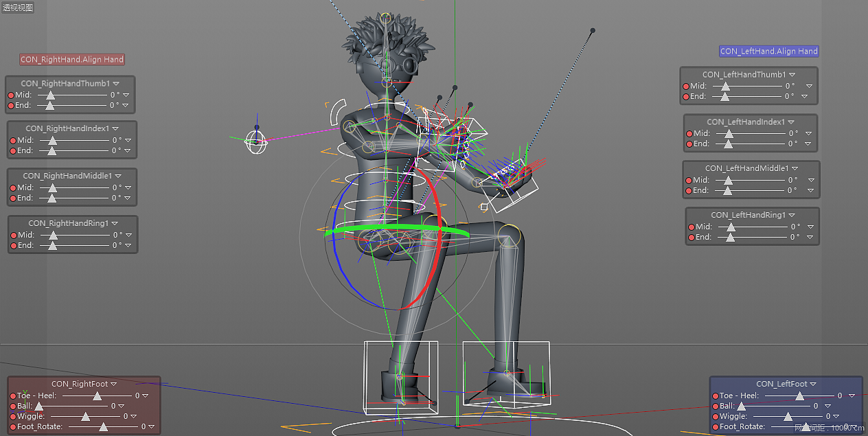
Task: Click CON_LeftFoot Wiggle slider handle
Action: 788,417
